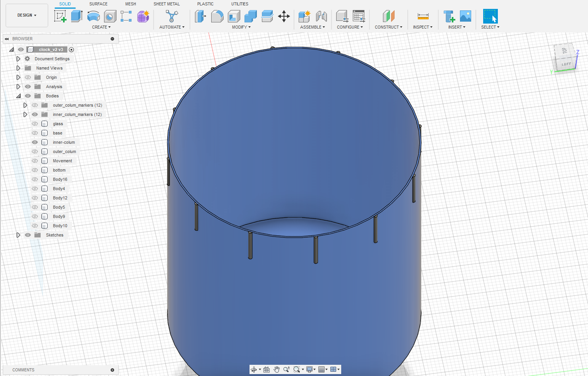Open the Change Parameters table icon
Image resolution: width=588 pixels, height=376 pixels.
[359, 16]
